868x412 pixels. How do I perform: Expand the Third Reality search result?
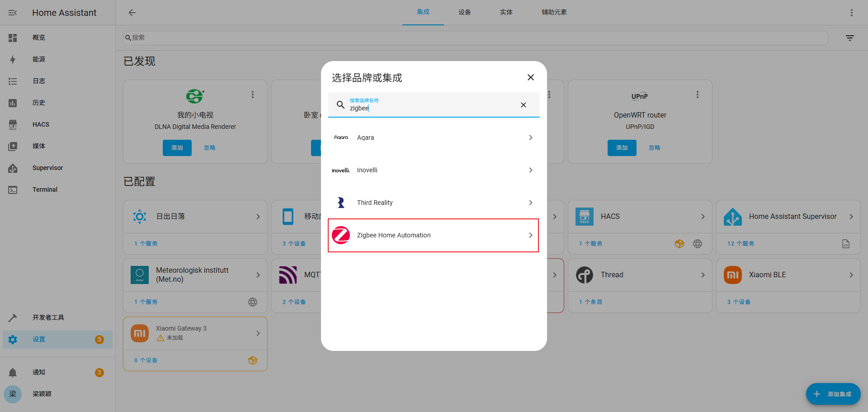(530, 203)
